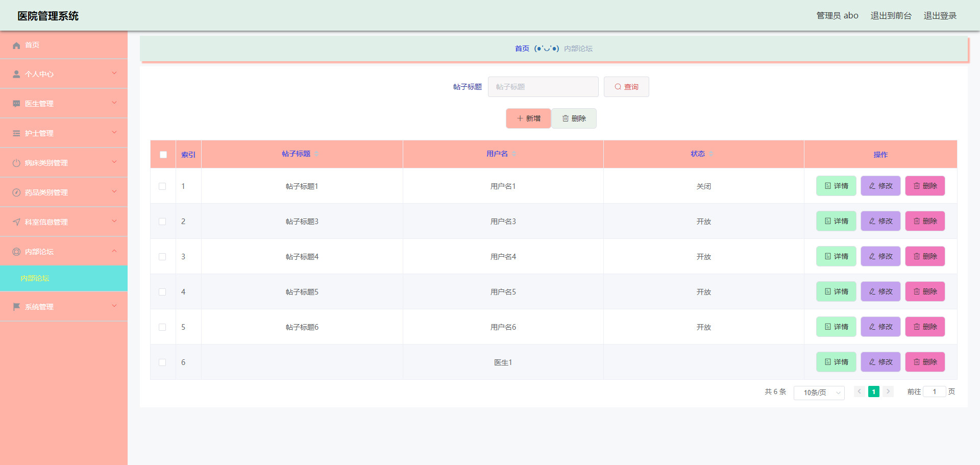Click the toolbar 删除 batch delete button
Screen dimensions: 980x465
coord(574,118)
